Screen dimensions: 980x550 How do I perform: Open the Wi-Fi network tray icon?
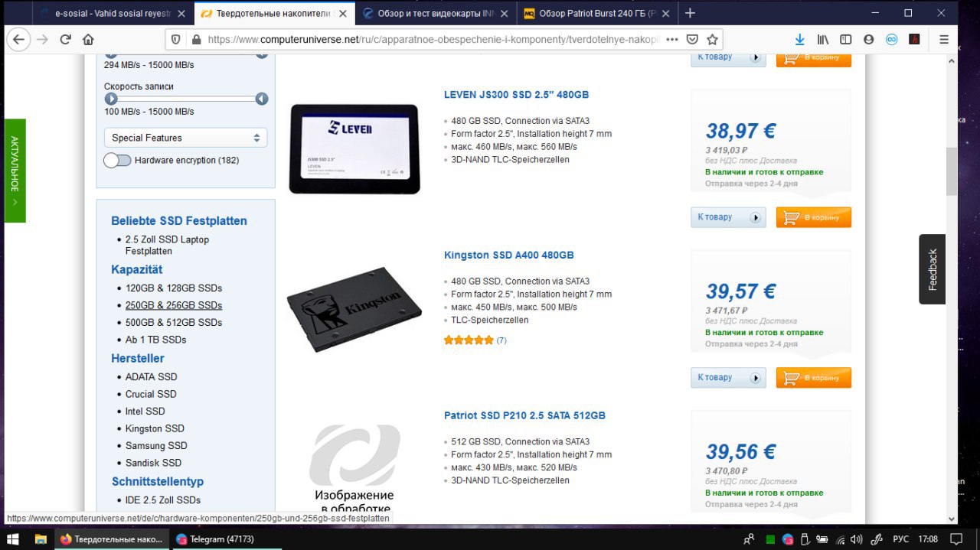[840, 539]
